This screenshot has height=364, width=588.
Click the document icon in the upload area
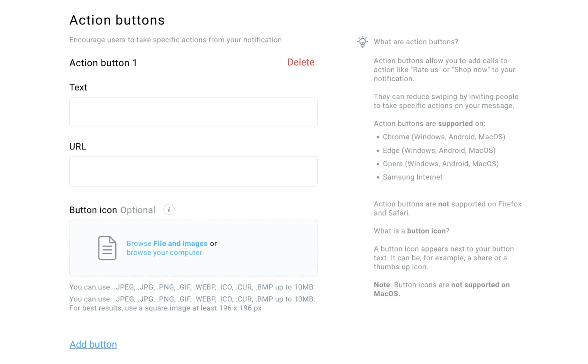coord(107,248)
